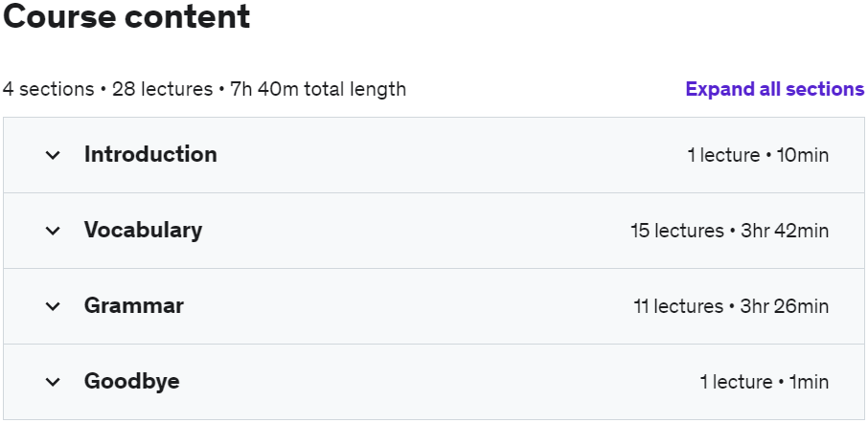
Task: Click the chevron arrow beside Vocabulary
Action: point(53,231)
